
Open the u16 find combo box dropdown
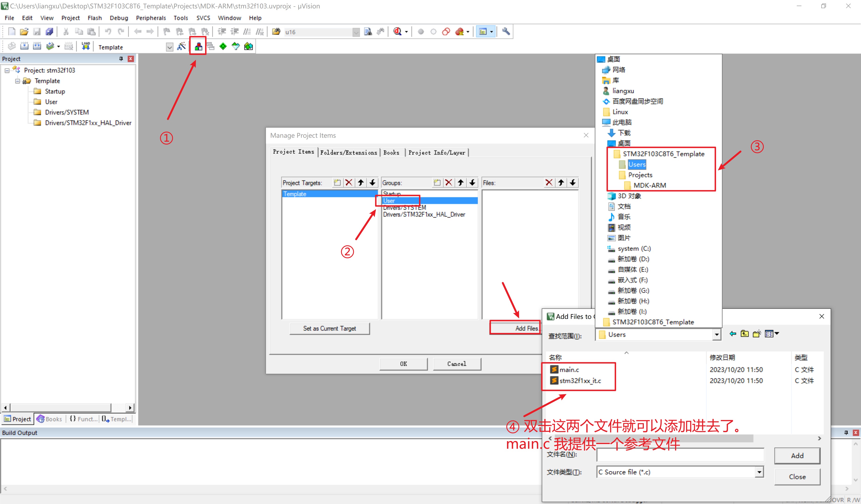tap(356, 32)
